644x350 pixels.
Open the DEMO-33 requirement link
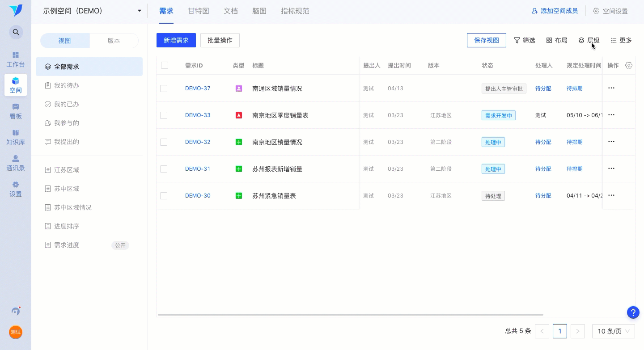(198, 115)
